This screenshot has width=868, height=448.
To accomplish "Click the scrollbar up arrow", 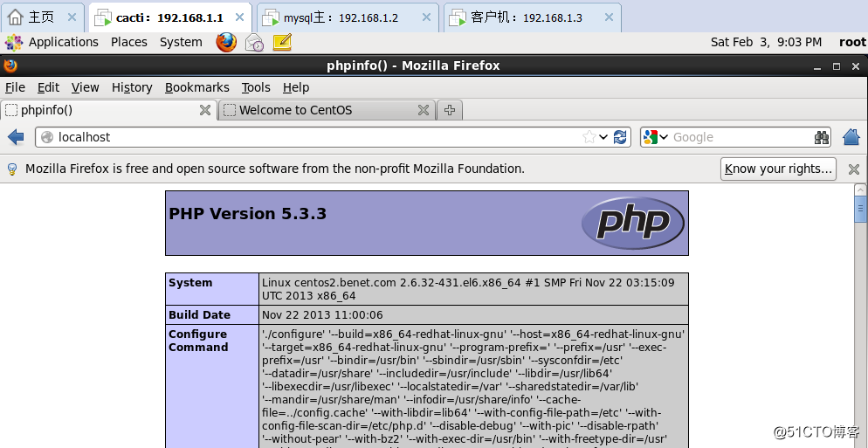I will click(x=860, y=190).
